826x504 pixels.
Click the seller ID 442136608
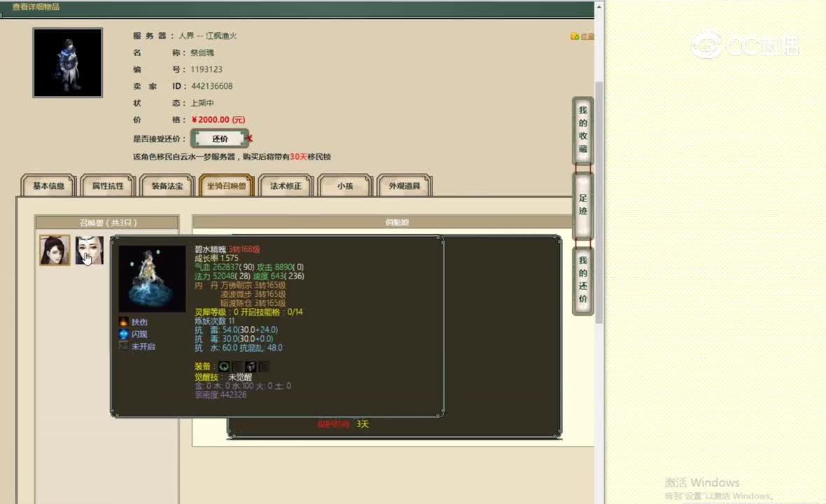212,86
